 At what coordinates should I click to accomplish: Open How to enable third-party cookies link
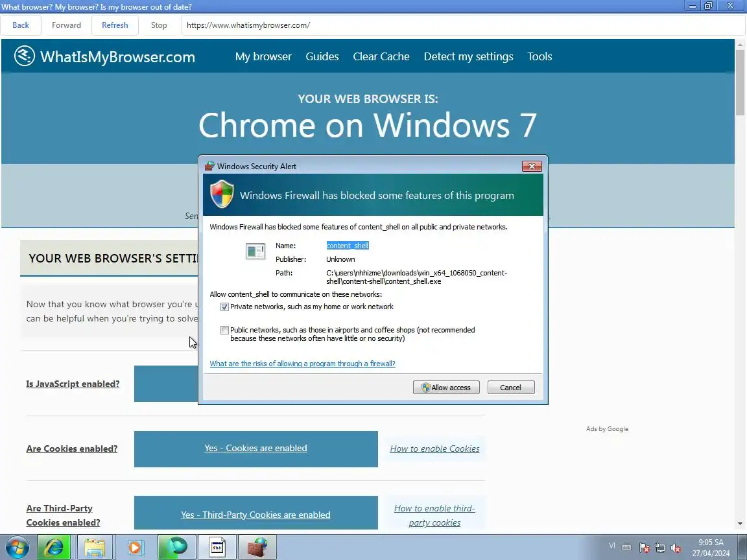(x=434, y=515)
